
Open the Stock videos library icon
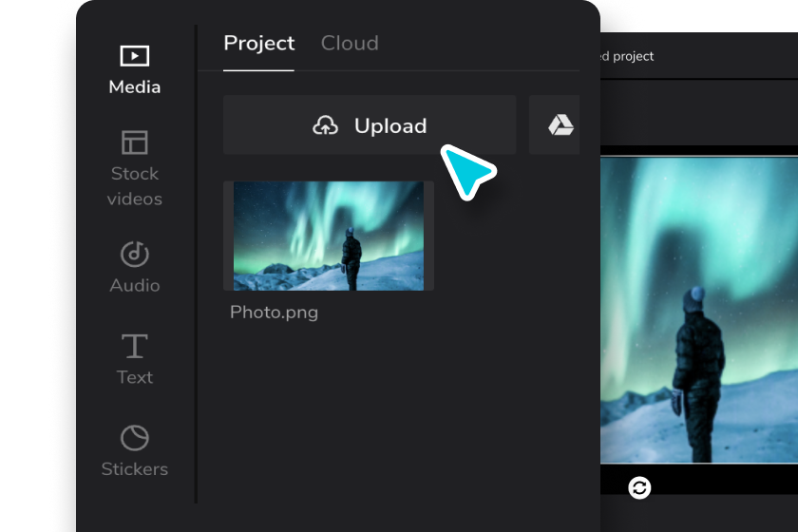pyautogui.click(x=134, y=142)
